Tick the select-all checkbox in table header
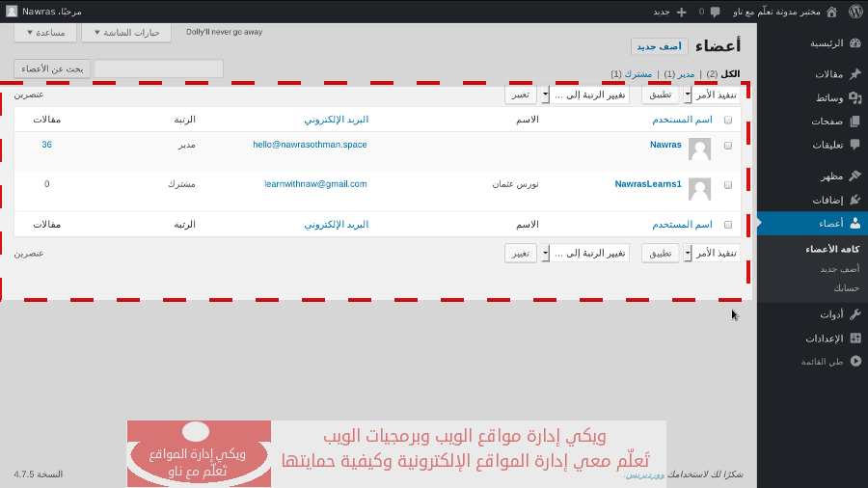Screen dimensions: 868x488 click(x=727, y=120)
